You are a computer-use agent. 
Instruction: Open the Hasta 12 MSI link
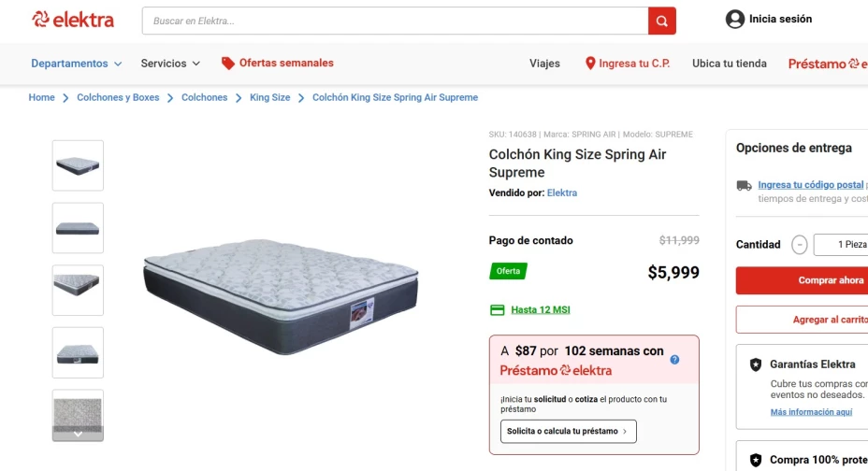tap(540, 309)
